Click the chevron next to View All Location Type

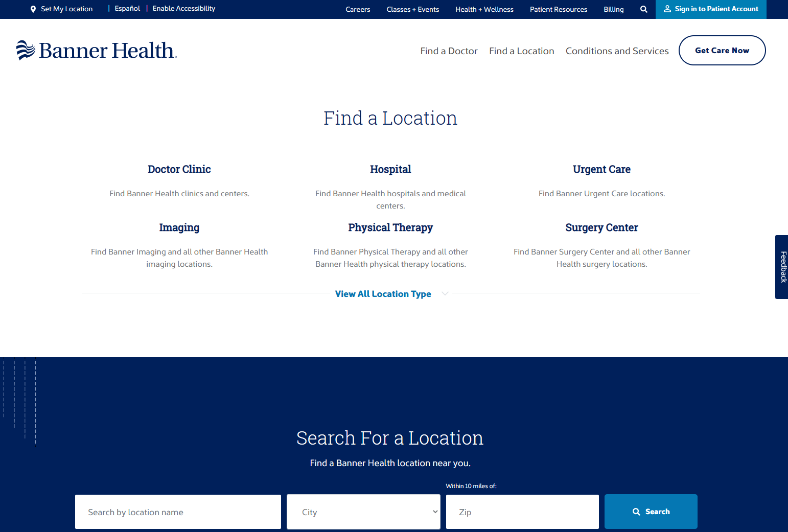click(445, 293)
